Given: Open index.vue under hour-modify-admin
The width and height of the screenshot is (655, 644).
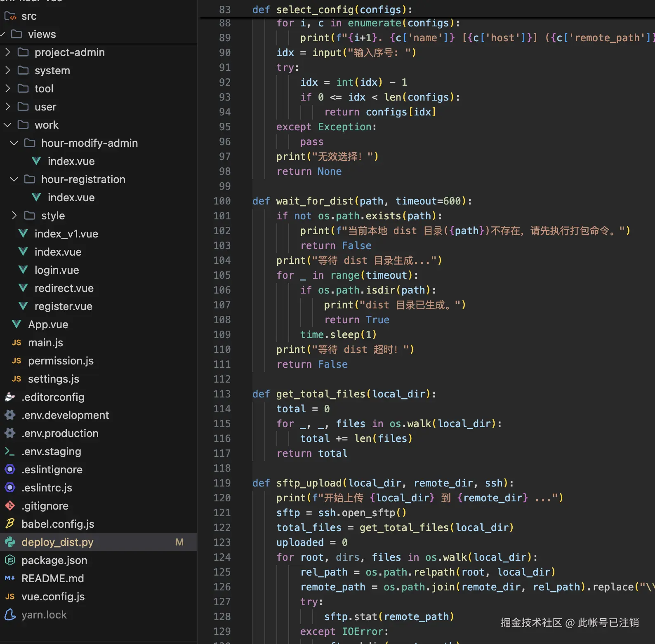Looking at the screenshot, I should [x=71, y=161].
